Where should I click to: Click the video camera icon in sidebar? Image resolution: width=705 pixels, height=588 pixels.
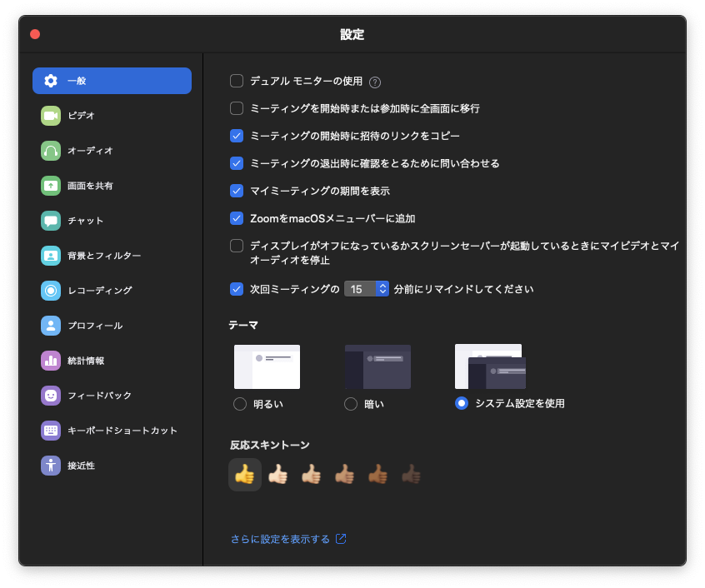click(51, 116)
